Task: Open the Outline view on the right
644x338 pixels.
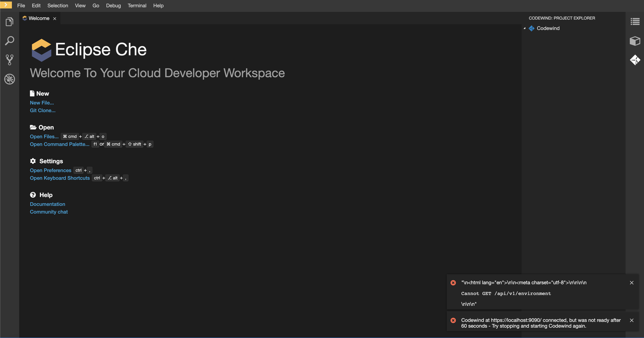Action: click(635, 22)
